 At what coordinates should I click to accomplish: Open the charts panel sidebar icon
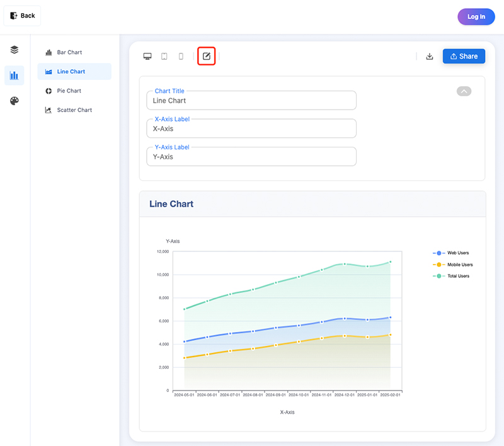pyautogui.click(x=14, y=76)
